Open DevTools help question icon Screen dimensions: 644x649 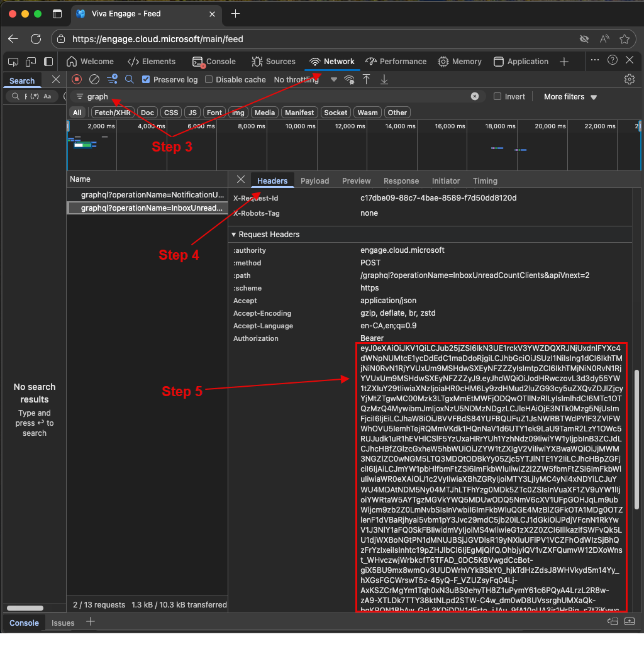(613, 60)
